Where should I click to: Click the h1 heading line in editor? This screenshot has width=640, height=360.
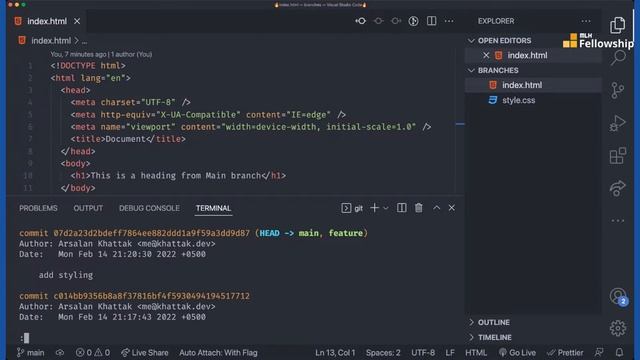click(x=178, y=176)
